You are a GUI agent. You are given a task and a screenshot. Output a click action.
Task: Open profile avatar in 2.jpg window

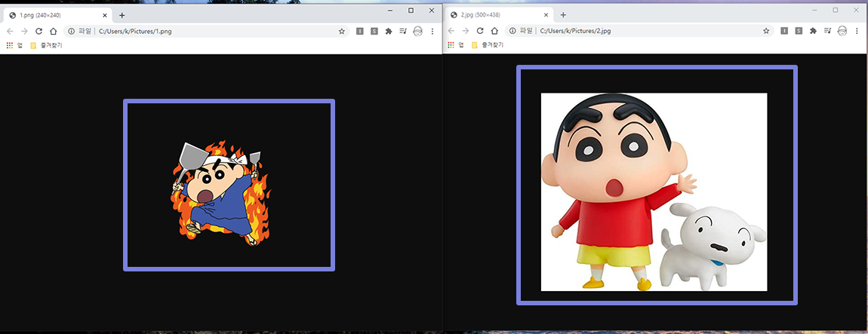[842, 31]
